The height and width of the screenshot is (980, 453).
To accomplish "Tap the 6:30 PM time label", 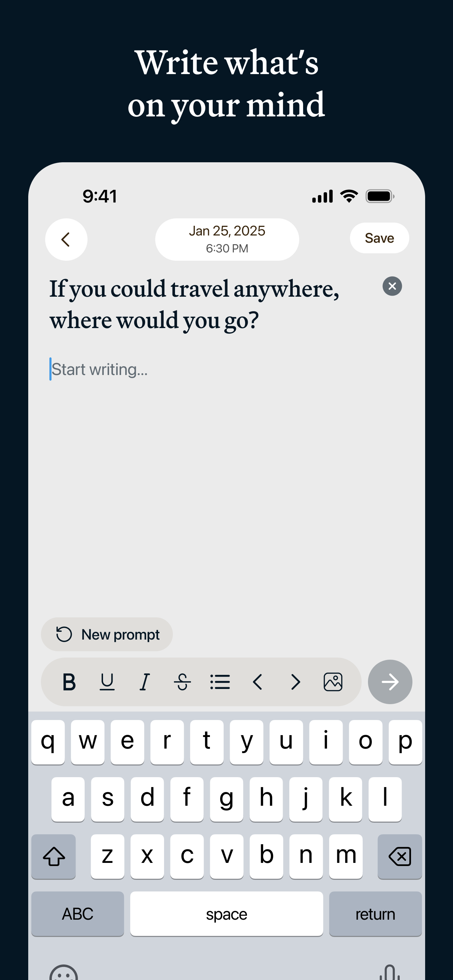I will [227, 248].
